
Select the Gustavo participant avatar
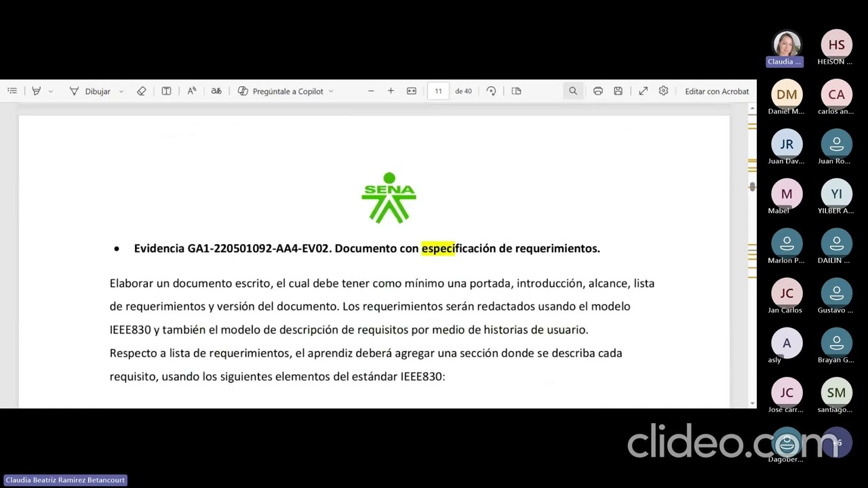[x=836, y=293]
